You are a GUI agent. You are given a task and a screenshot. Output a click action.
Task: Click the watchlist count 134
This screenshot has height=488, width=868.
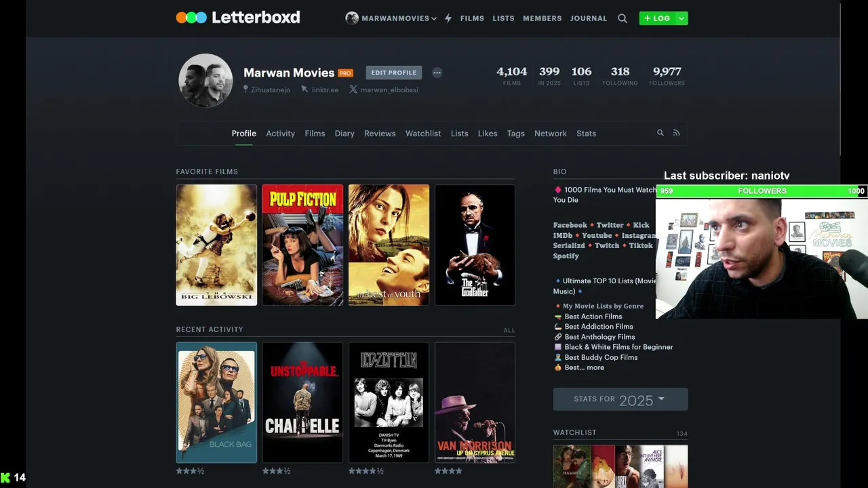[x=682, y=434]
